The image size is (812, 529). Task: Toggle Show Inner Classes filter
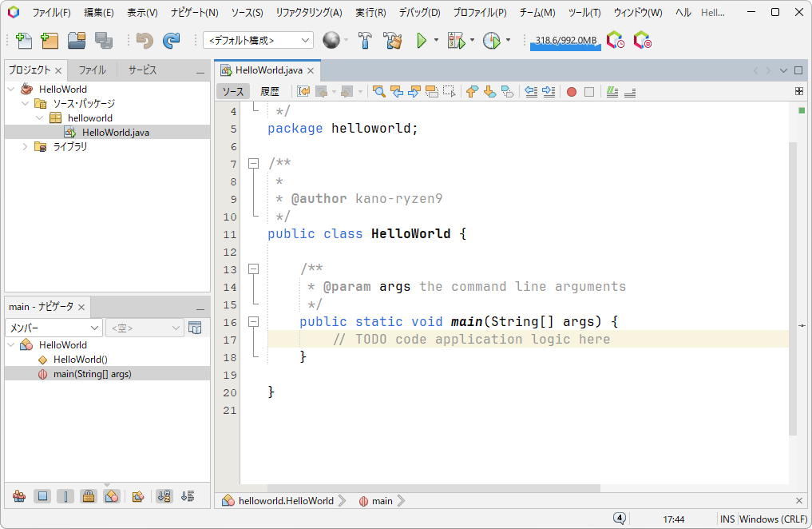(111, 496)
